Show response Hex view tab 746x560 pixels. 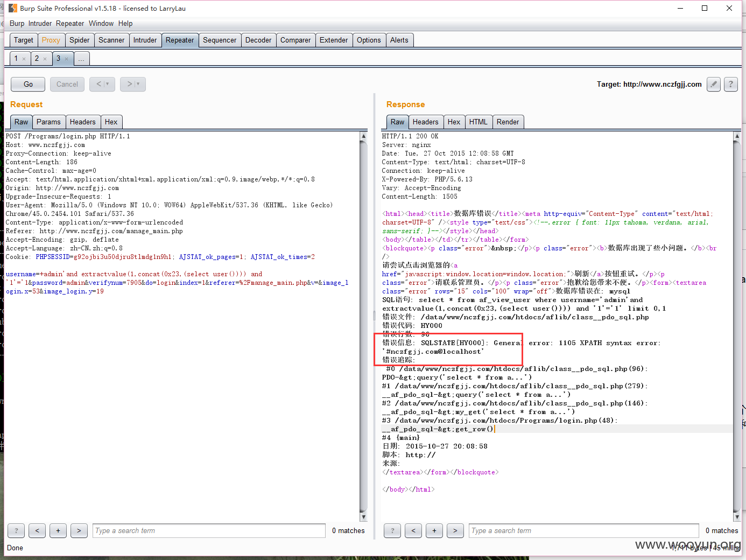(454, 122)
